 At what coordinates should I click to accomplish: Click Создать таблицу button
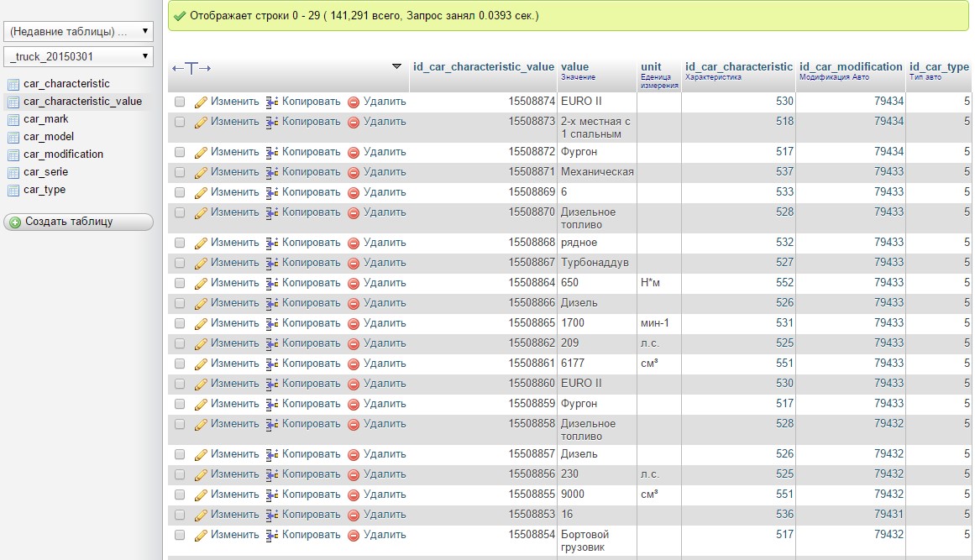pyautogui.click(x=78, y=222)
